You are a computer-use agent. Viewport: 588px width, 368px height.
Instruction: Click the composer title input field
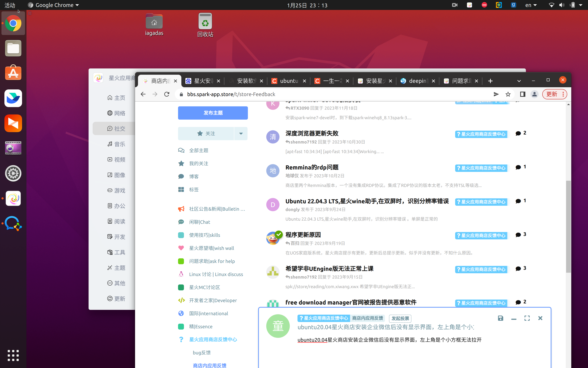point(386,327)
